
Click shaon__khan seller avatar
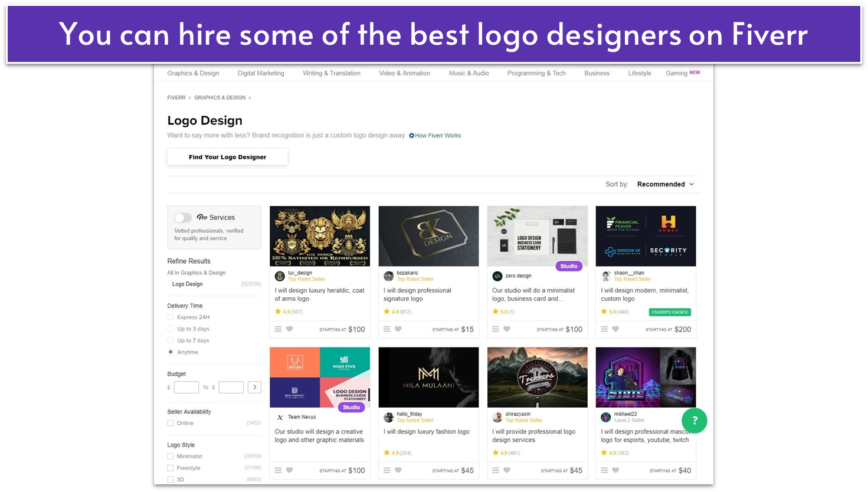(605, 276)
